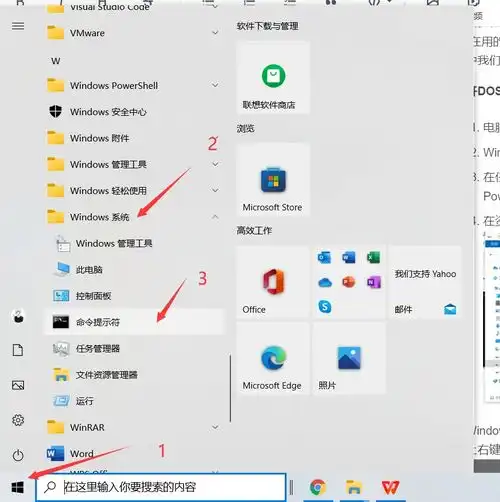Open OneNote icon in Office tile group

pos(374,282)
